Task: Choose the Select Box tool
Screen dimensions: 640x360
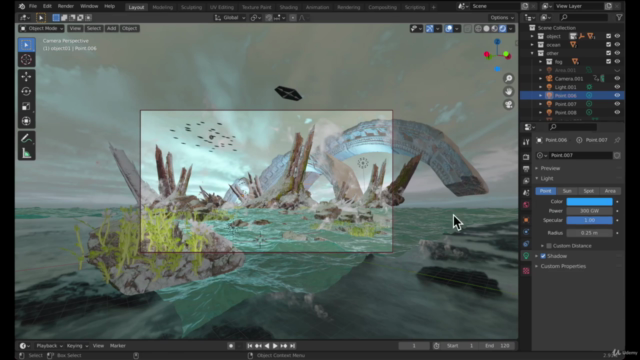Action: click(x=26, y=45)
